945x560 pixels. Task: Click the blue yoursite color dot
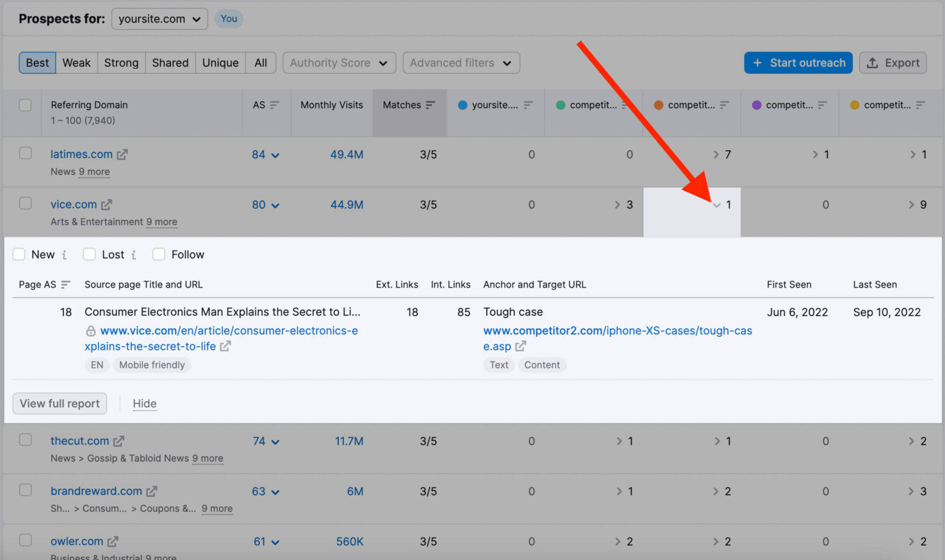click(463, 105)
